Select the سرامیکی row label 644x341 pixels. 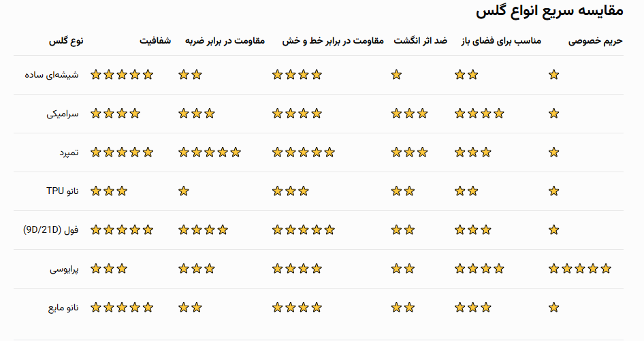[63, 114]
